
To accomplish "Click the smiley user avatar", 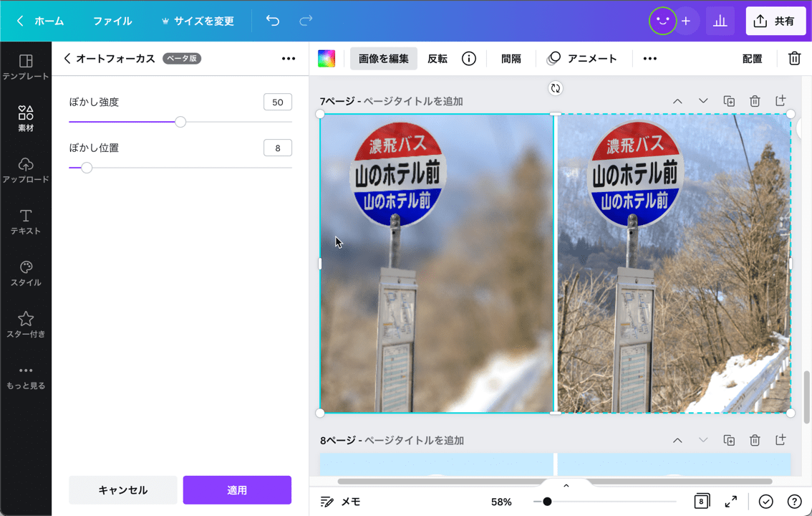I will (x=662, y=21).
